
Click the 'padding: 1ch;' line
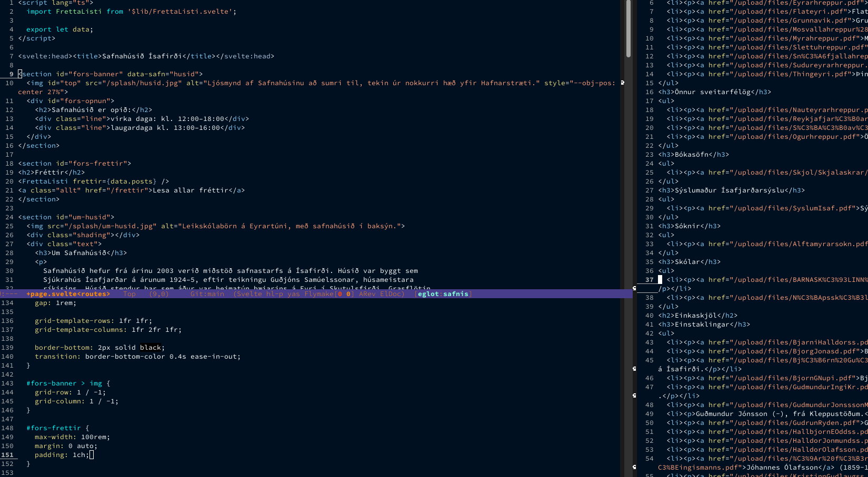62,455
